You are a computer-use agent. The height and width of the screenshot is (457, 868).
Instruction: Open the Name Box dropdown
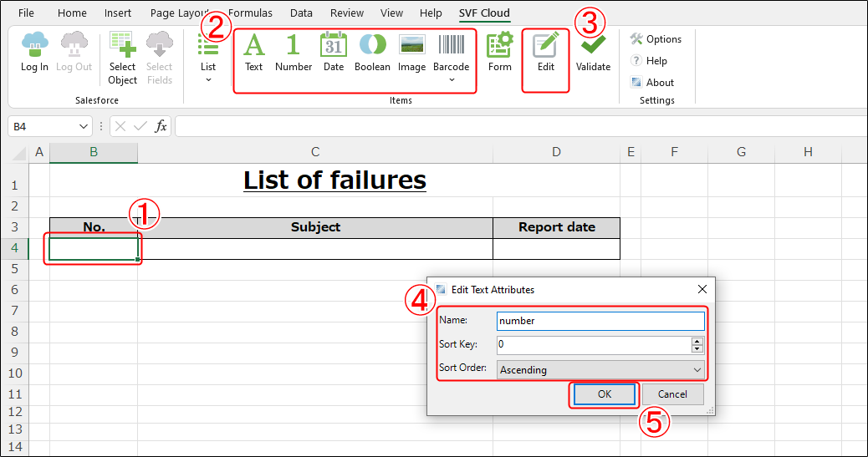(x=83, y=127)
